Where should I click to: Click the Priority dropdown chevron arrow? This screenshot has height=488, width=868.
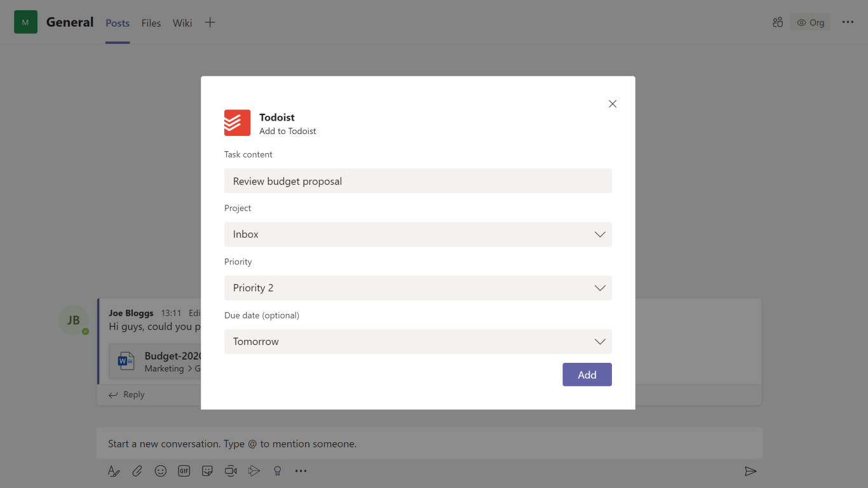(600, 288)
